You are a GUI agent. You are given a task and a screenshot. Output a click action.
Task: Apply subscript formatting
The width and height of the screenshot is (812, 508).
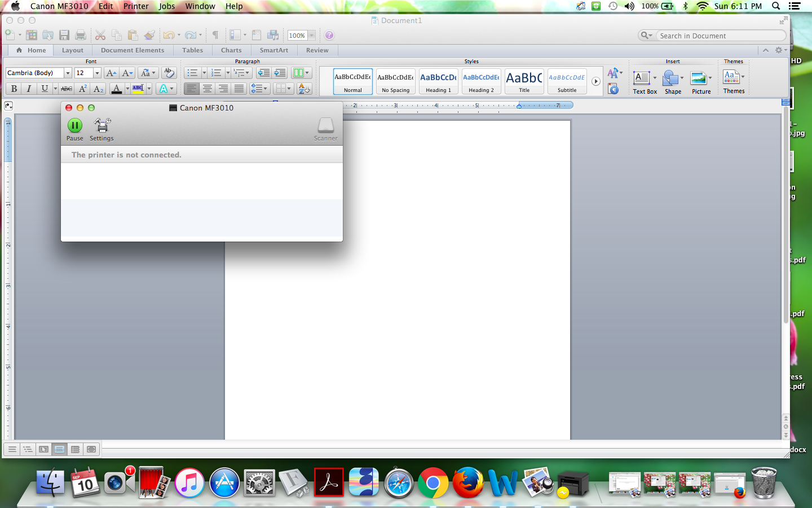[x=99, y=89]
